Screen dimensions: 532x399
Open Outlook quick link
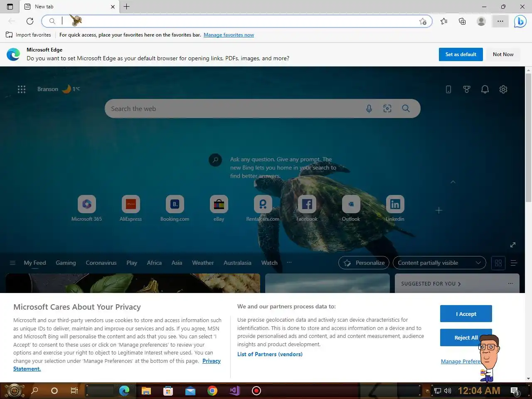click(351, 208)
